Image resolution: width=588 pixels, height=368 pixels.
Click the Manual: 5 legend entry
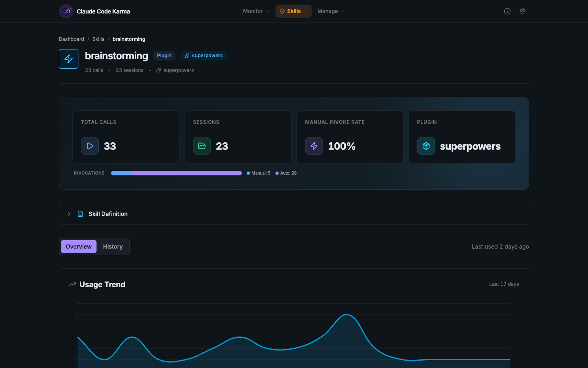(x=258, y=173)
